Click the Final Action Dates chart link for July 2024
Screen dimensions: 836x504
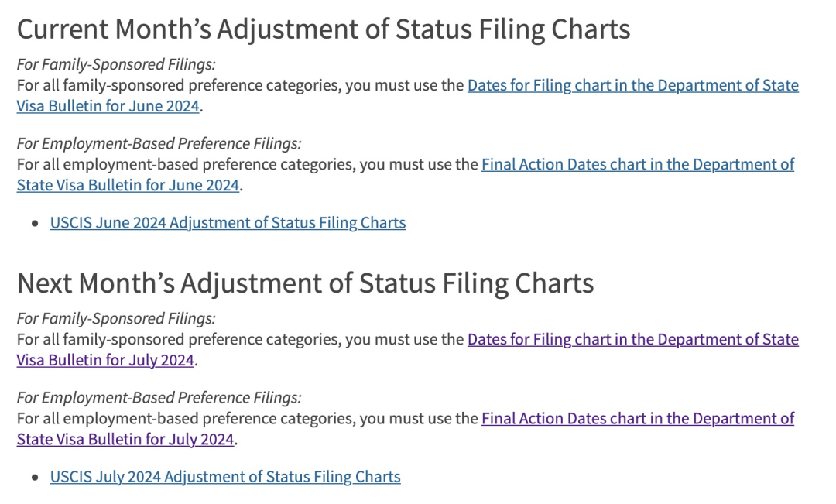click(637, 419)
